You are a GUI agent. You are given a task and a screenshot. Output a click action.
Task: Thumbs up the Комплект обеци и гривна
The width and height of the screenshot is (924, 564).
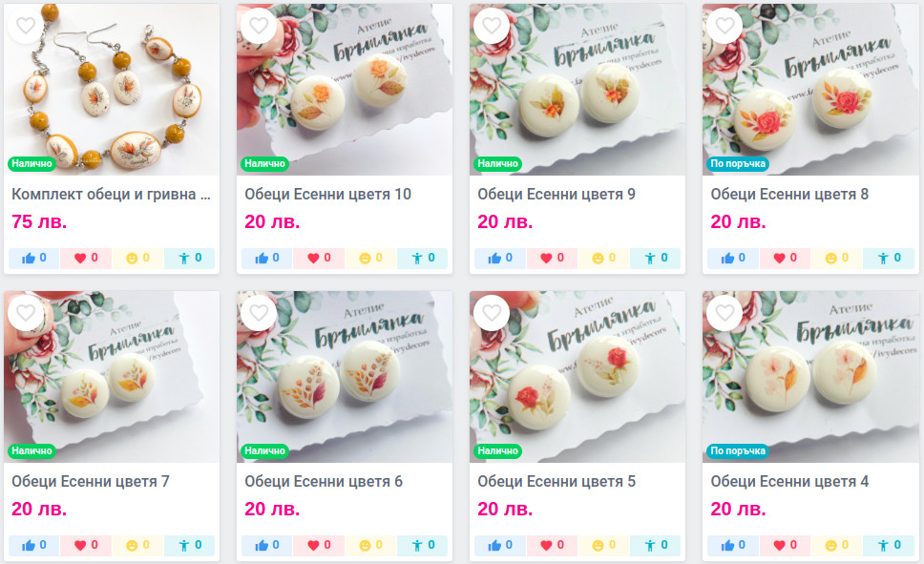(x=33, y=258)
